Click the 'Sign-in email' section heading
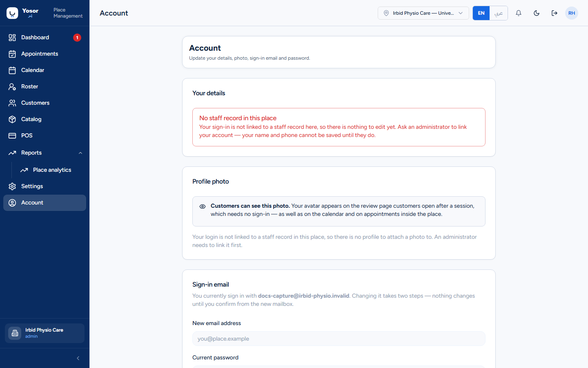Image resolution: width=588 pixels, height=368 pixels. 211,285
